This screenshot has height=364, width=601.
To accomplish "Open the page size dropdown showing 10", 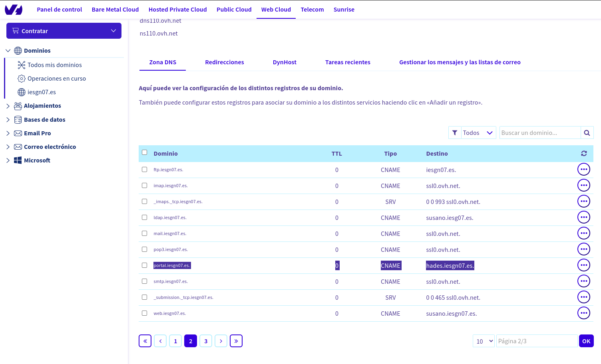I will point(484,341).
